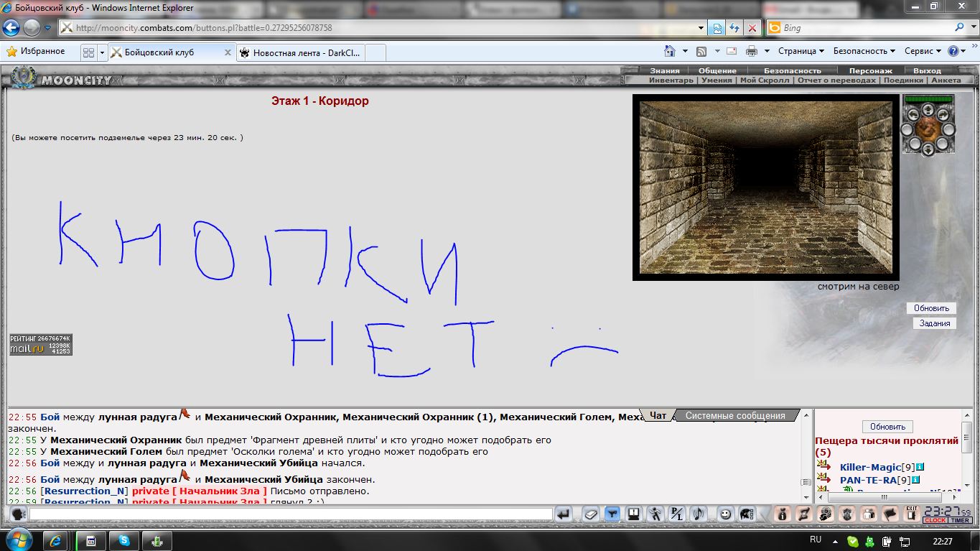Step backward with the down arrow in the compass
Image resolution: width=980 pixels, height=551 pixels.
(x=927, y=149)
